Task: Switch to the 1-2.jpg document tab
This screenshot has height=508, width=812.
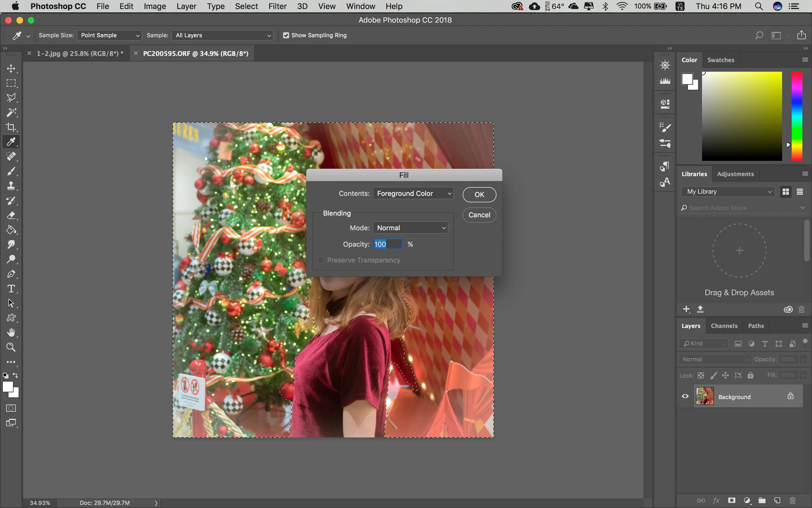Action: pyautogui.click(x=80, y=53)
